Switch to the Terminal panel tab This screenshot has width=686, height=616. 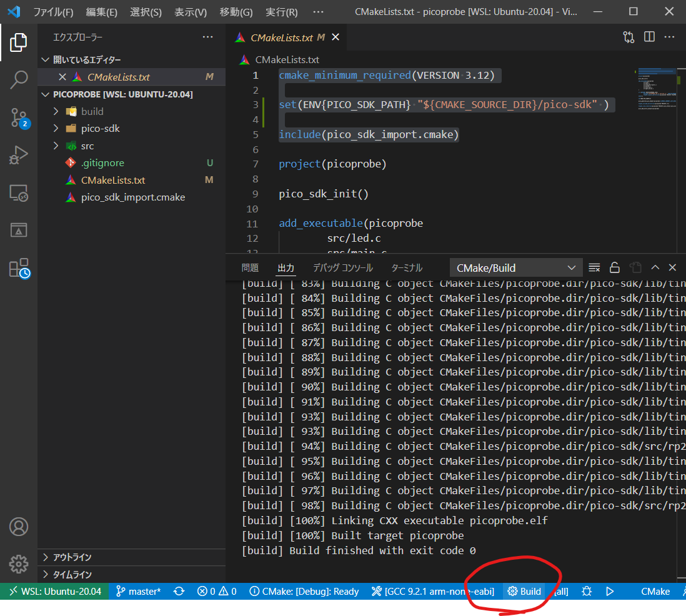[x=407, y=268]
